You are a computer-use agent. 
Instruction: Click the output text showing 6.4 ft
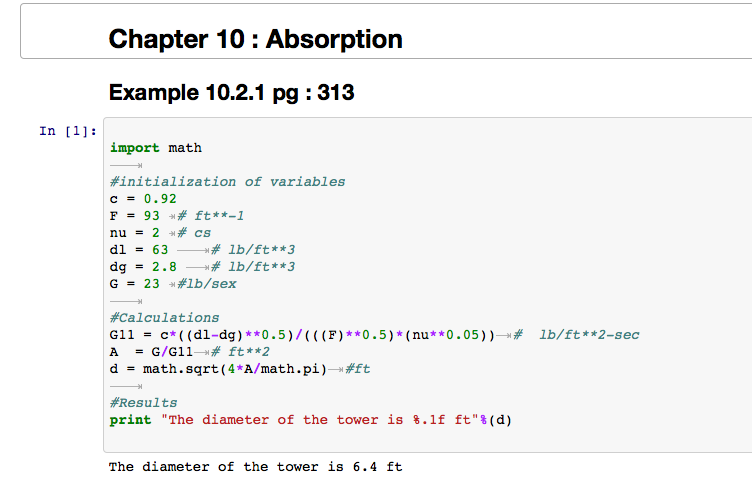click(256, 466)
